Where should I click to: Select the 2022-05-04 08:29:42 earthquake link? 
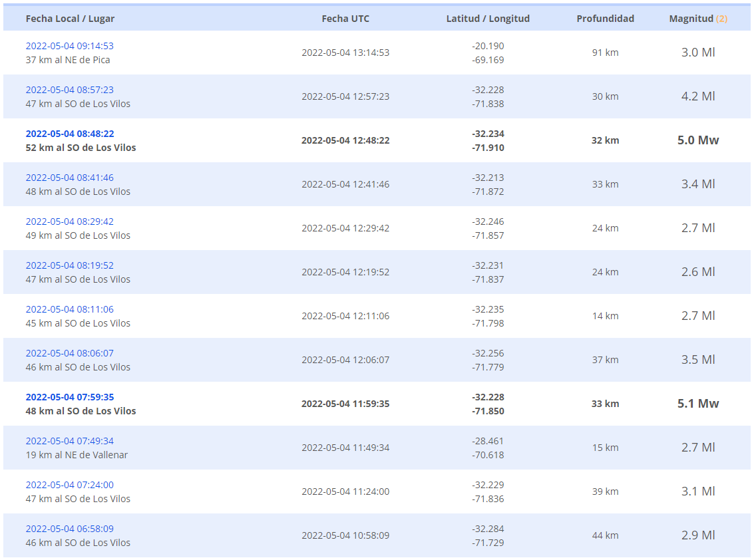point(69,221)
